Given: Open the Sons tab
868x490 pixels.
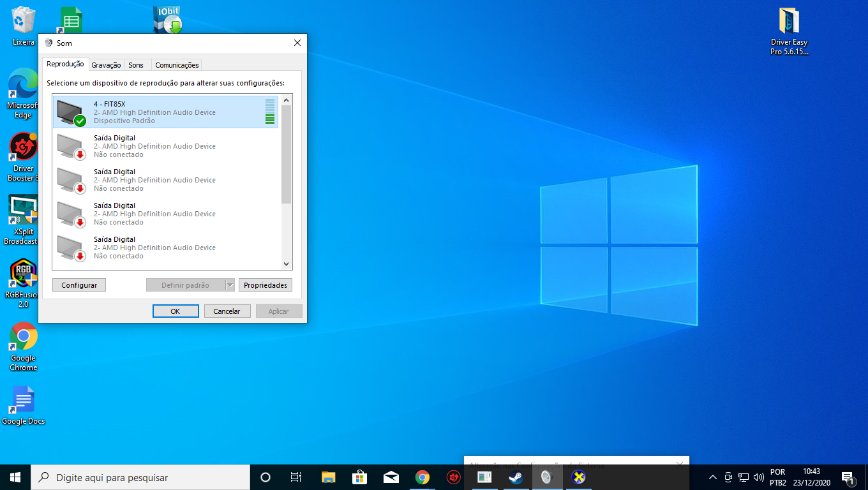Looking at the screenshot, I should (136, 65).
